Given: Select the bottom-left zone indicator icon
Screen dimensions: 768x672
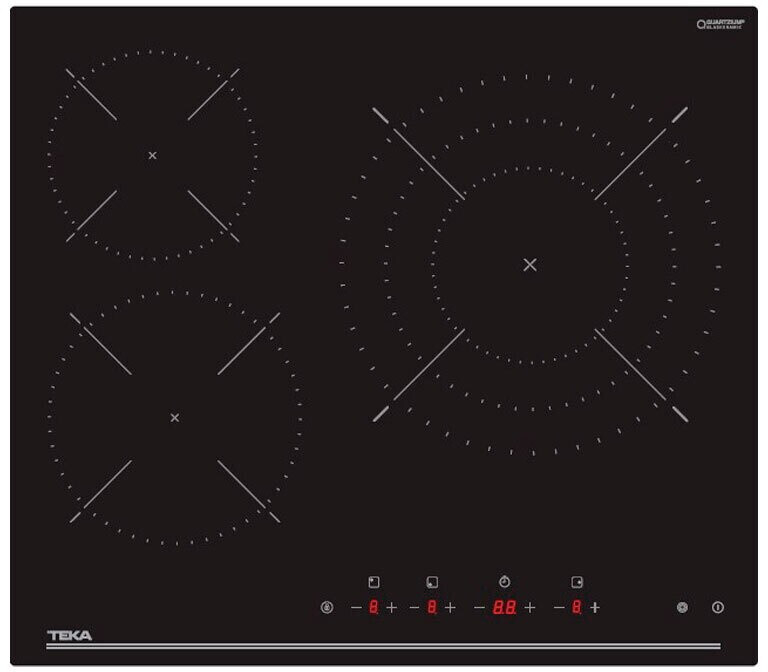Looking at the screenshot, I should (x=432, y=581).
